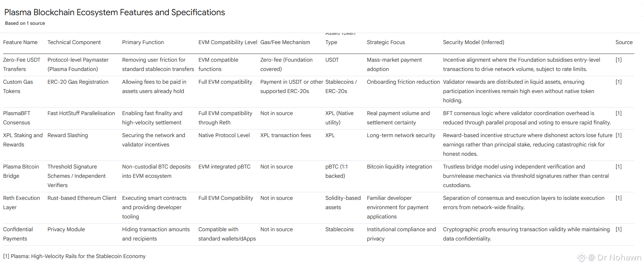Select the Technical Component column header

tap(74, 42)
